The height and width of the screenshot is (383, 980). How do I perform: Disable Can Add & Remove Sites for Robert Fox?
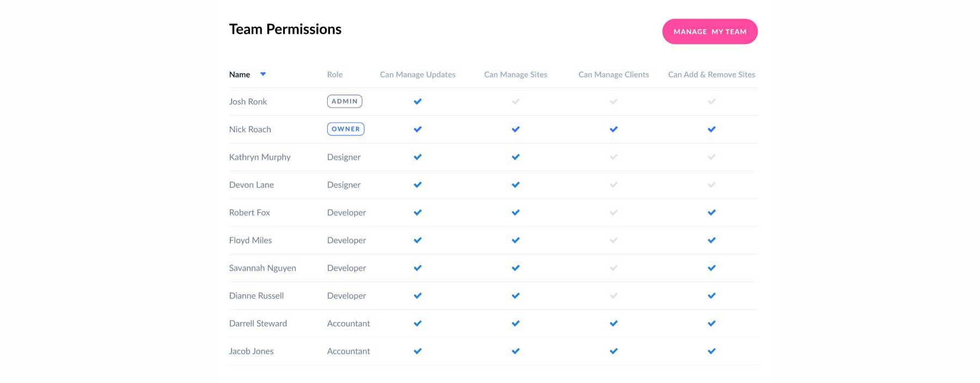coord(711,212)
